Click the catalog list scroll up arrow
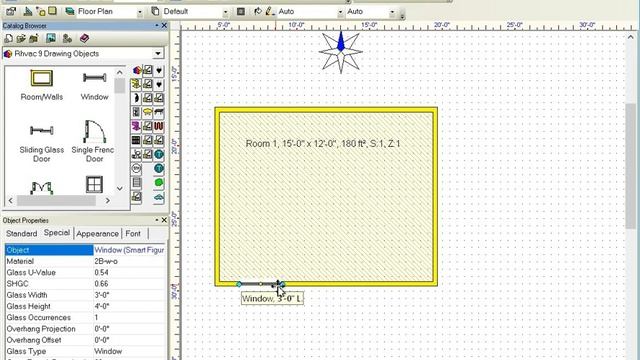 [120, 72]
